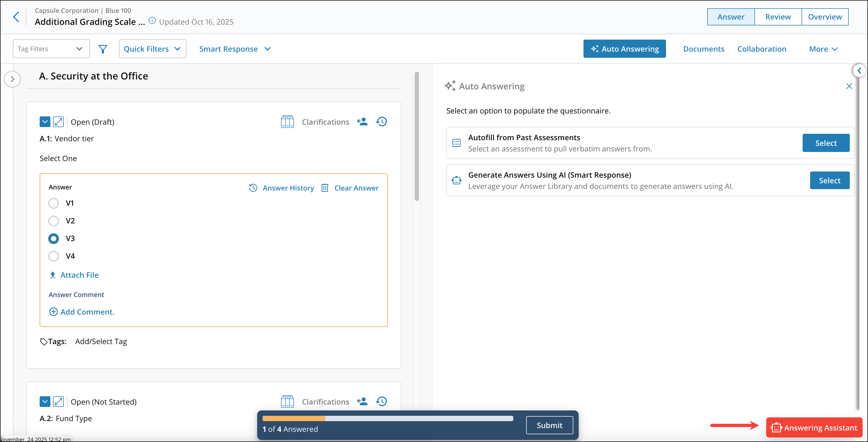Open the Tag Filters dropdown
Screen dimensions: 868x442
[51, 48]
